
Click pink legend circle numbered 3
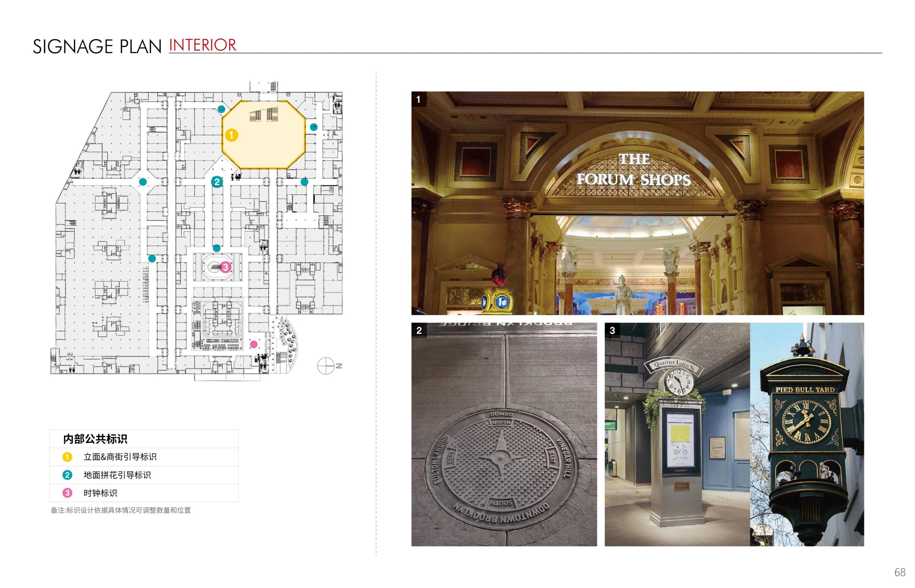coord(67,493)
